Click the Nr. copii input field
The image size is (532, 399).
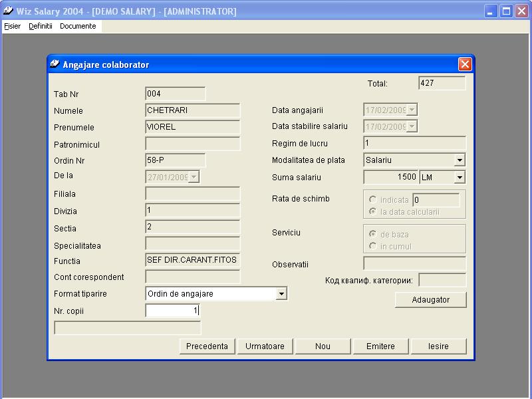(x=172, y=311)
